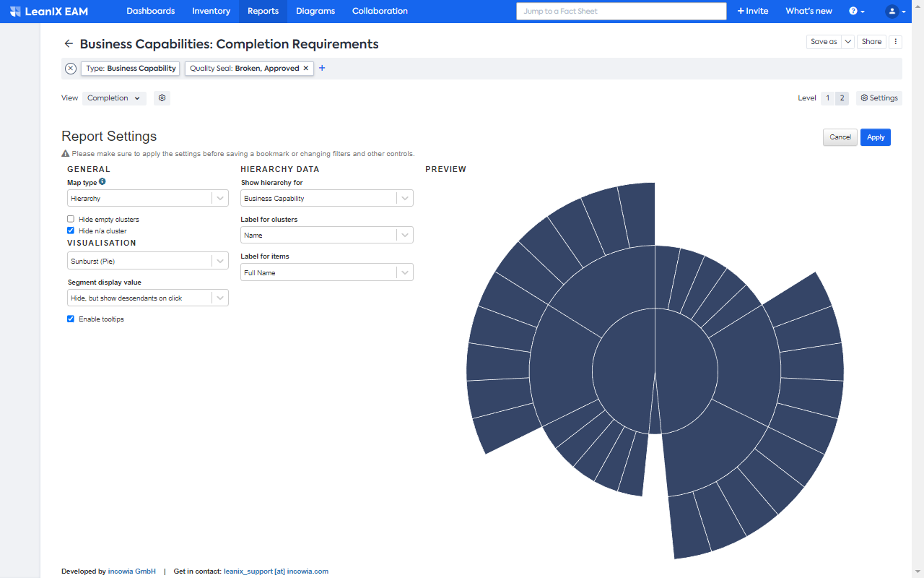This screenshot has height=578, width=924.
Task: Click the Type: Business Capability filter chip
Action: (131, 69)
